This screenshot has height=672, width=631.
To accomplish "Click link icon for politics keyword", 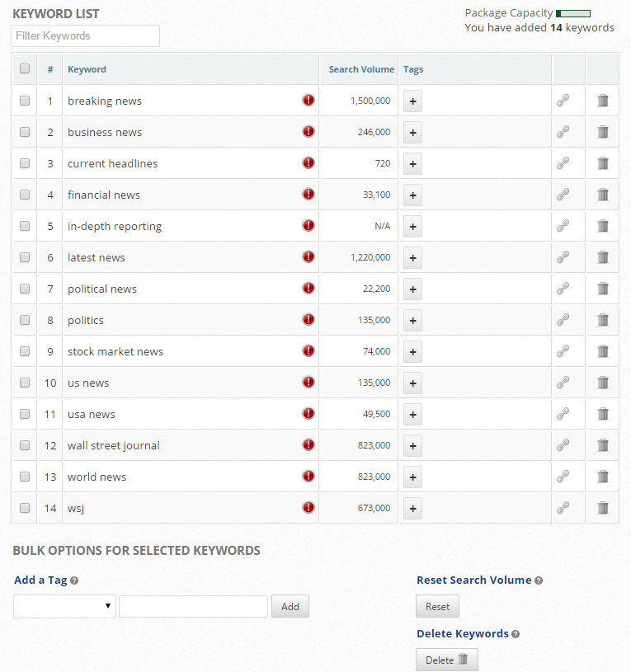I will [563, 320].
